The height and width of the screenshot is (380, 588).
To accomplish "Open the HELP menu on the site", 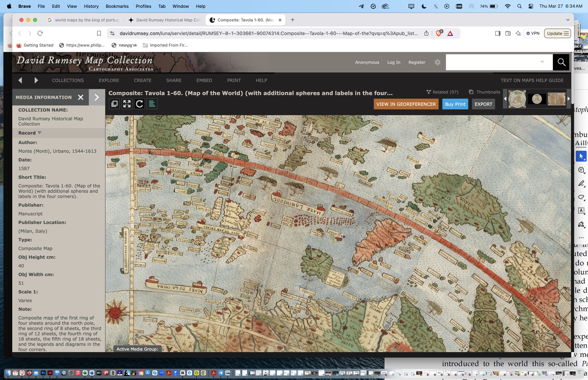I will click(261, 80).
